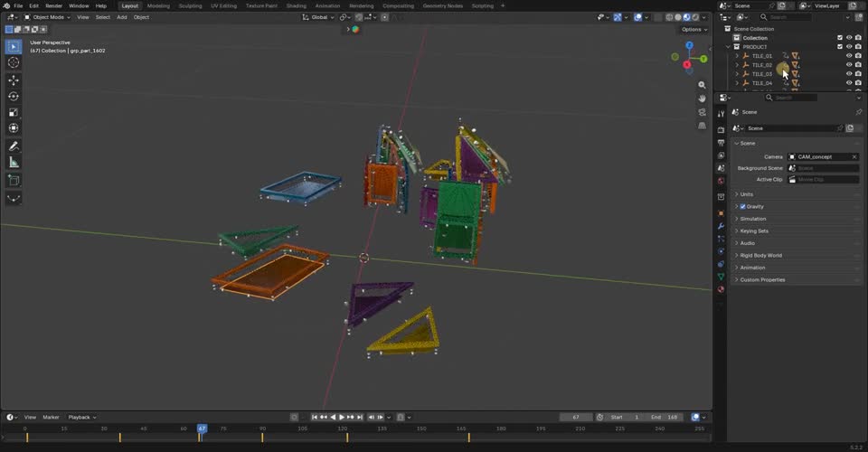The image size is (868, 452).
Task: Select the Annotate pencil tool
Action: coord(14,146)
